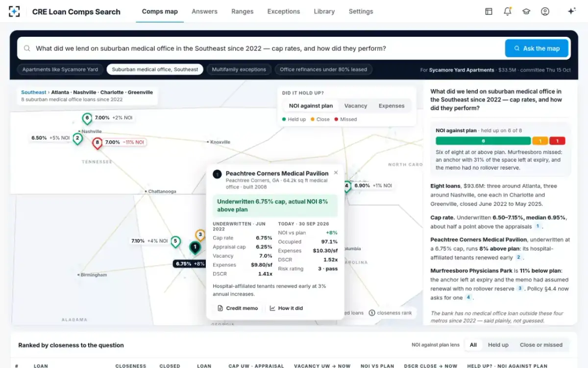The image size is (588, 368).
Task: Click the green held-up bar segment showing 6
Action: tap(483, 141)
